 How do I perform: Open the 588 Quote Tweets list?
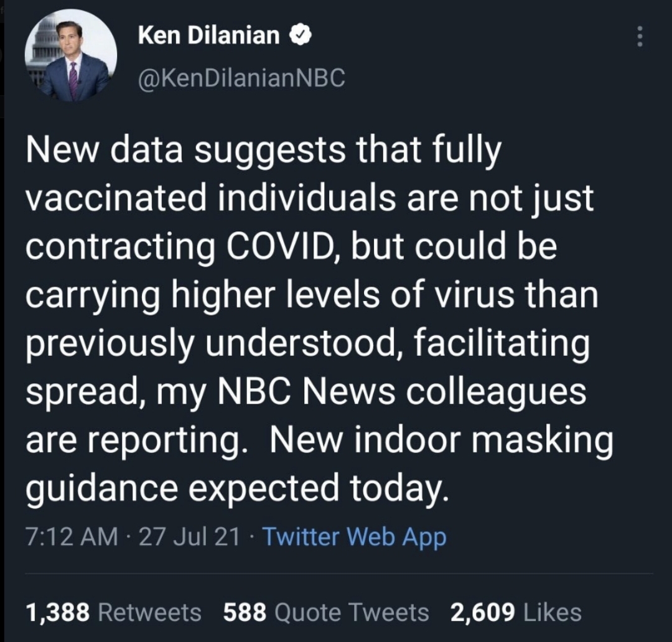pos(325,612)
